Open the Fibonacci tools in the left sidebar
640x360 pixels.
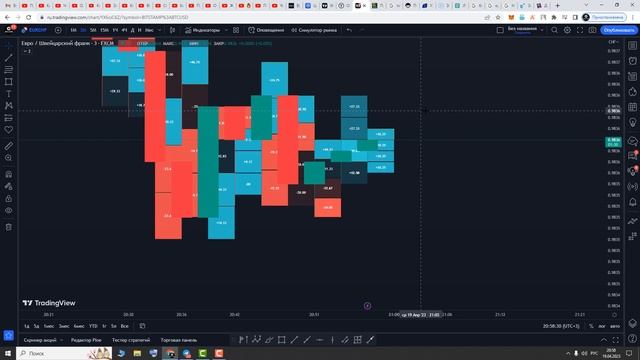click(x=9, y=70)
